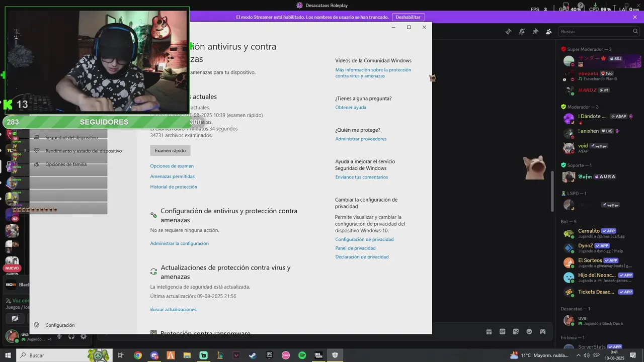Open Threads icon in Discord header

pos(508,31)
